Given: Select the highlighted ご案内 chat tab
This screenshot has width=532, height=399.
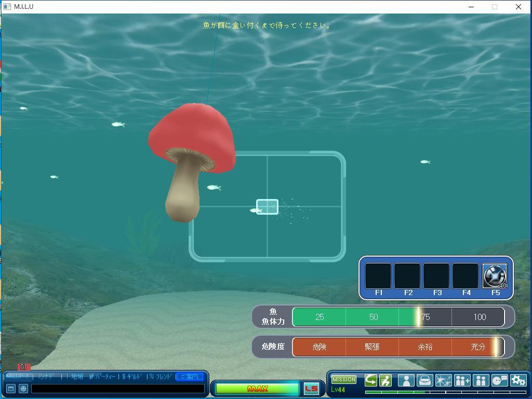Looking at the screenshot, I should pos(189,377).
